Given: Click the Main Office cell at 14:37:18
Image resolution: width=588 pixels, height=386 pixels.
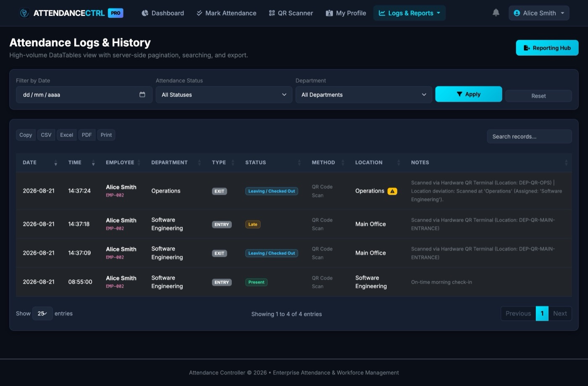Looking at the screenshot, I should tap(370, 224).
